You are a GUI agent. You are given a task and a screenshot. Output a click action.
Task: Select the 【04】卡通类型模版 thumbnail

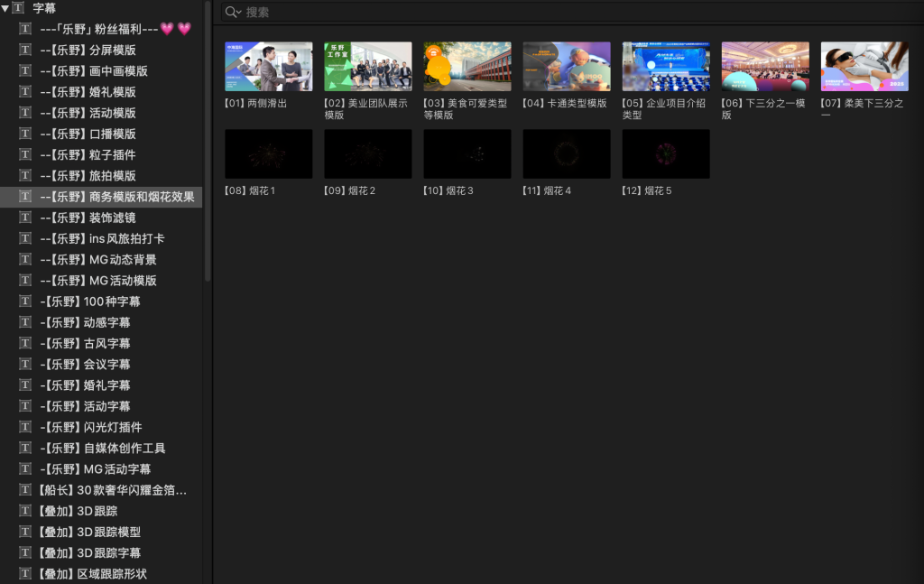click(x=567, y=66)
